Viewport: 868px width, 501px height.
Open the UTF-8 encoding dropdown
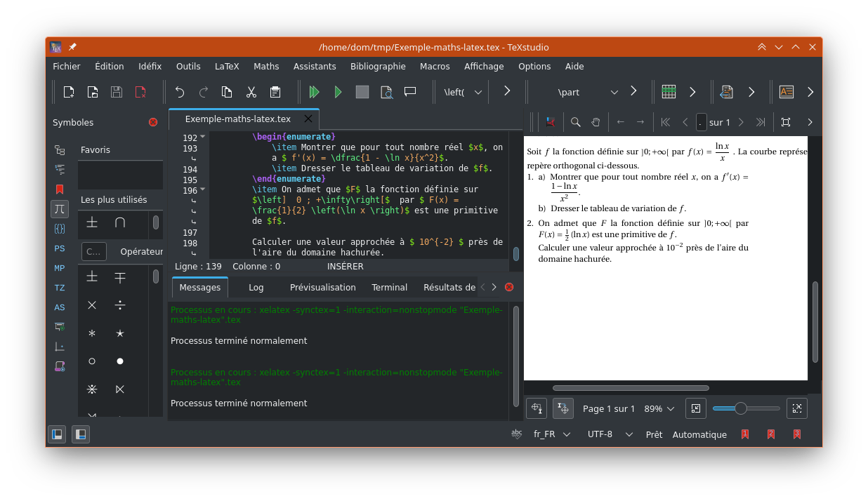pyautogui.click(x=610, y=434)
